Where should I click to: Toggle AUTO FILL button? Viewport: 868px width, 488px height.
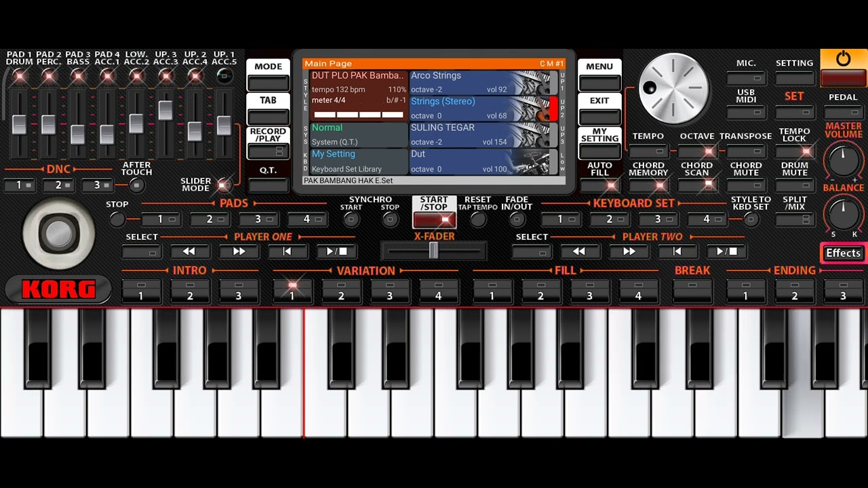pos(599,185)
